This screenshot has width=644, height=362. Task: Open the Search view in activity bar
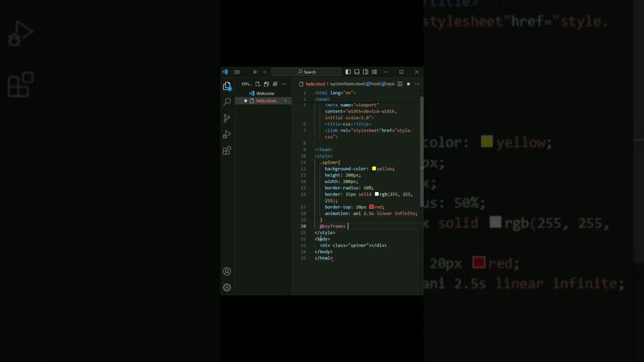[x=227, y=102]
